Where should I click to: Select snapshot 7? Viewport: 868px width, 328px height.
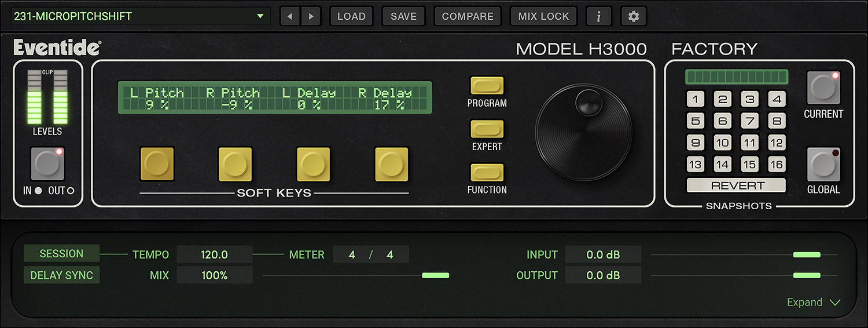tap(749, 121)
